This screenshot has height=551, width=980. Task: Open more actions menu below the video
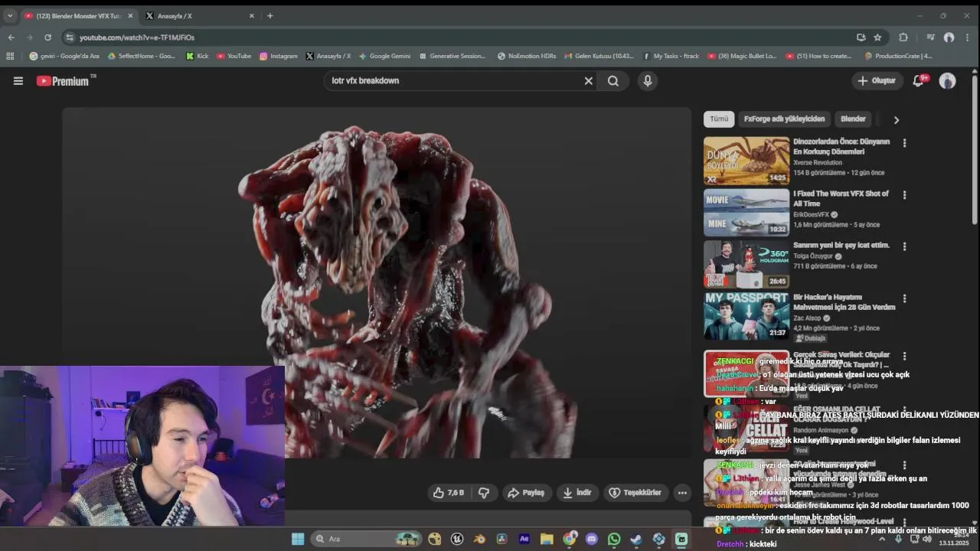click(682, 493)
